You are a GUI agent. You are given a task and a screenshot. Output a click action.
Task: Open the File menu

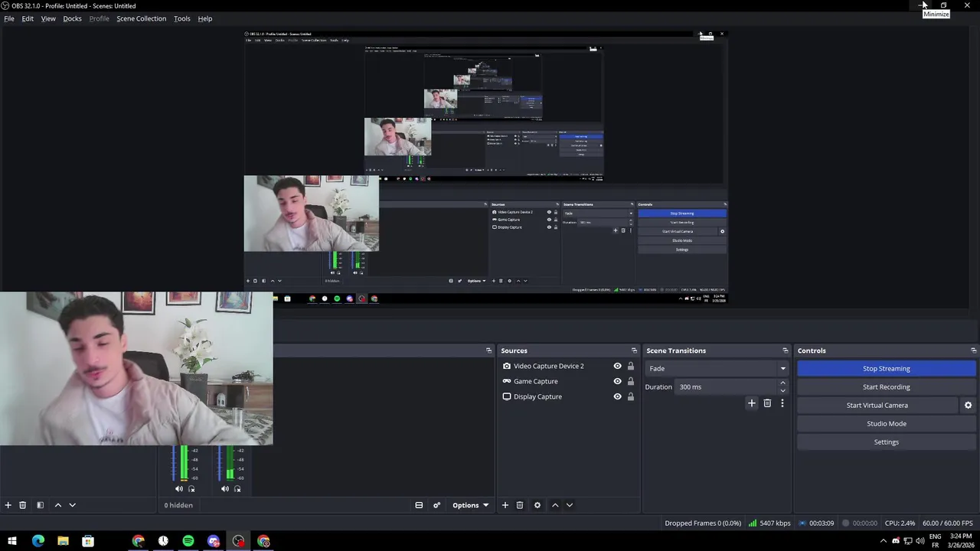click(x=9, y=18)
